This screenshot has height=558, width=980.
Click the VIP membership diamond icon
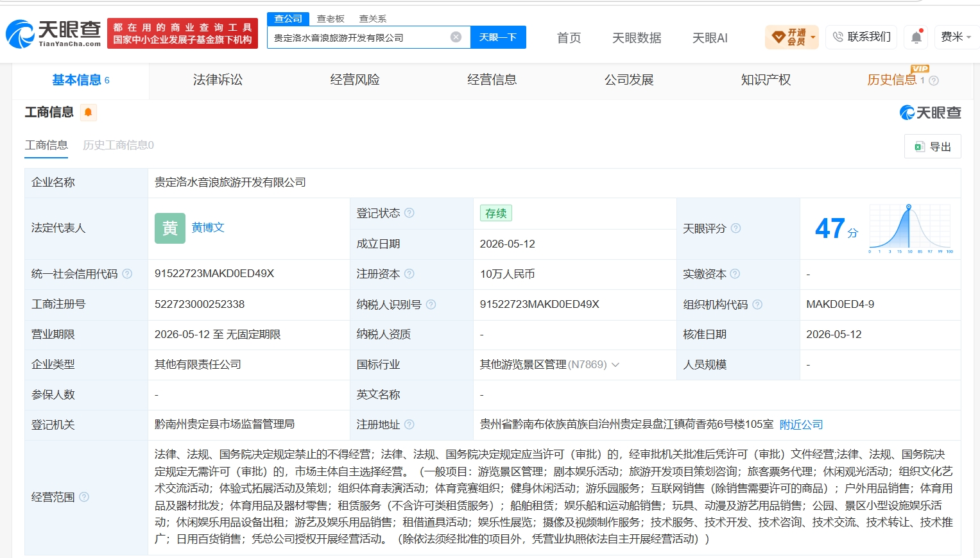point(778,37)
